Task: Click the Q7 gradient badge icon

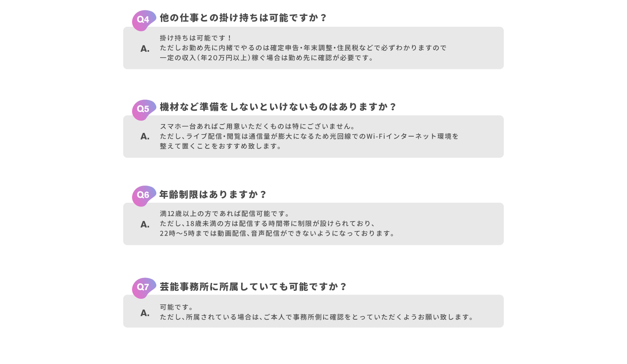Action: [144, 288]
